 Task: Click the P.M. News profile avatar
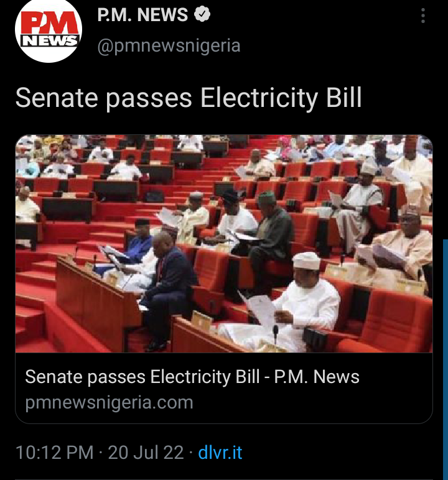pyautogui.click(x=49, y=30)
